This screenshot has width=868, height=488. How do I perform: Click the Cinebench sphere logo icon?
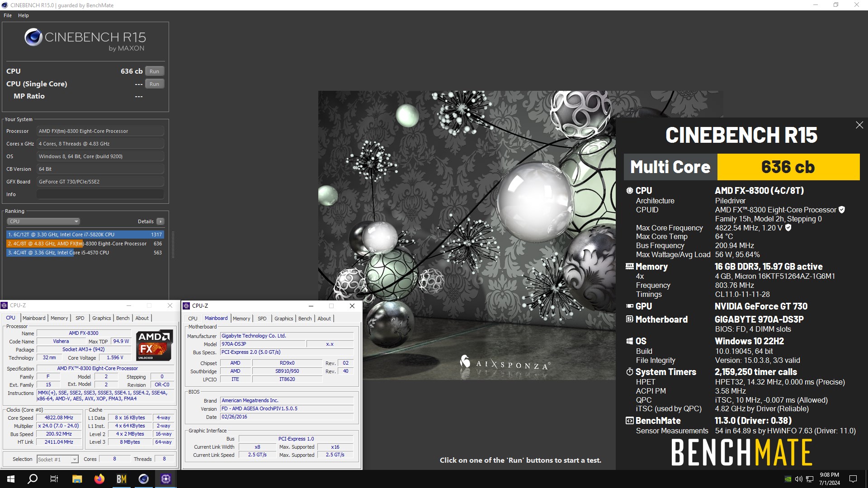coord(33,38)
